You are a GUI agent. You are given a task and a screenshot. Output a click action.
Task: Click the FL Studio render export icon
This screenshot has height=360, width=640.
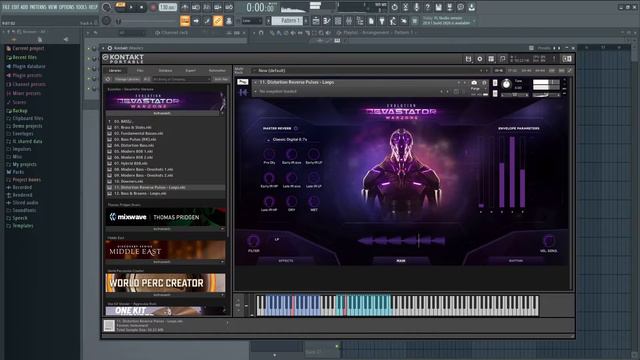coord(449,7)
